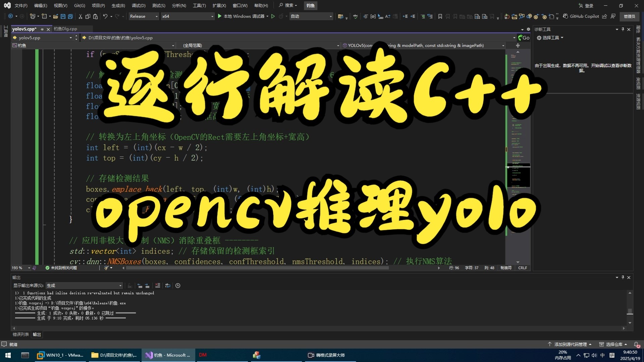The height and width of the screenshot is (362, 644).
Task: Toggle output timestamps clock icon
Action: pyautogui.click(x=178, y=286)
